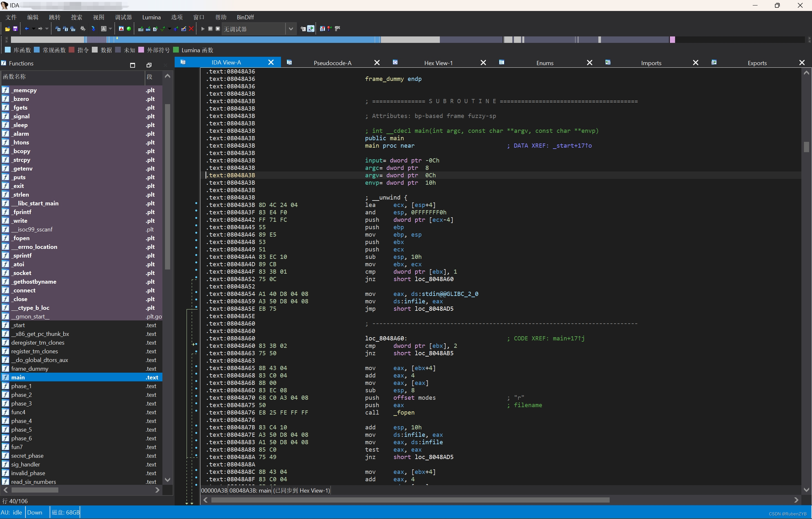Image resolution: width=812 pixels, height=519 pixels.
Task: Switch to the Hex View-1 tab
Action: (438, 63)
